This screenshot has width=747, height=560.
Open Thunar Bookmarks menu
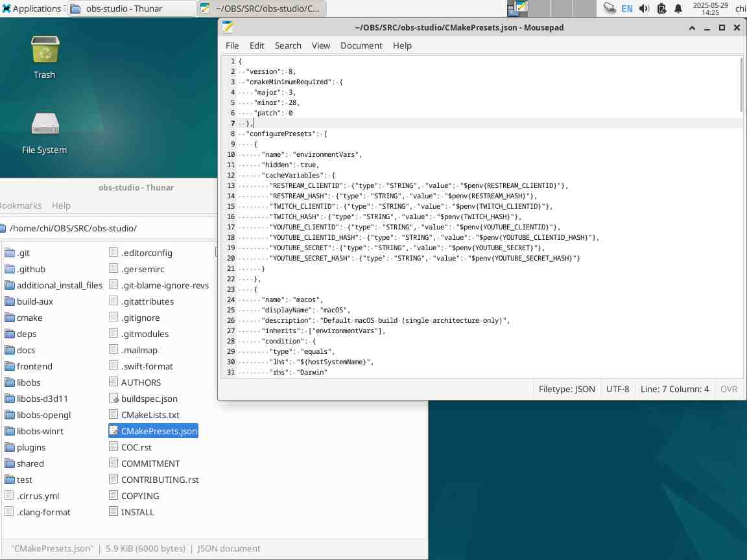tap(20, 205)
